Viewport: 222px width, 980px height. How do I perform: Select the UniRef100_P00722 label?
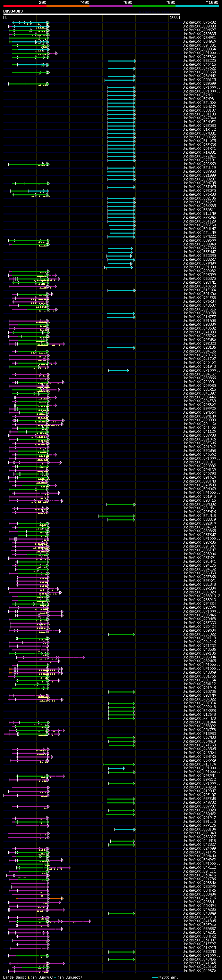point(199,137)
